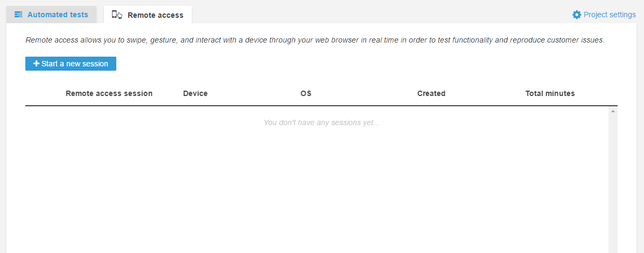Switch to the Automated tests tab
Screen dimensions: 644x253
[58, 15]
